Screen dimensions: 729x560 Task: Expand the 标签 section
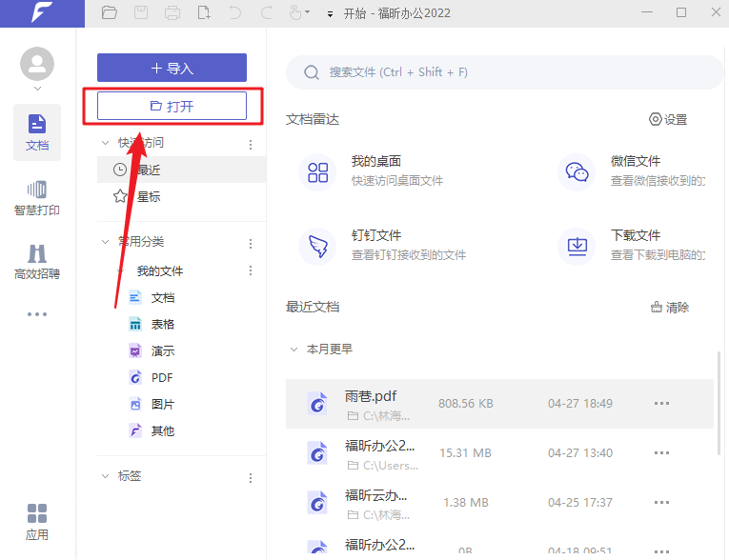[x=105, y=476]
